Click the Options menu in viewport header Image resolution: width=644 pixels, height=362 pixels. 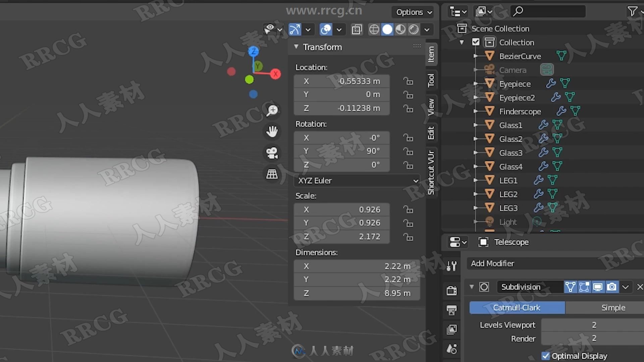coord(413,12)
